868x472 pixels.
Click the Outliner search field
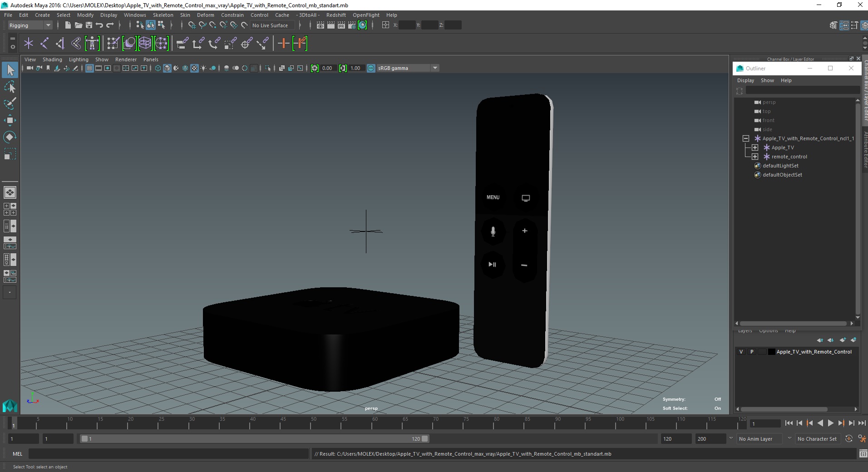pos(803,91)
